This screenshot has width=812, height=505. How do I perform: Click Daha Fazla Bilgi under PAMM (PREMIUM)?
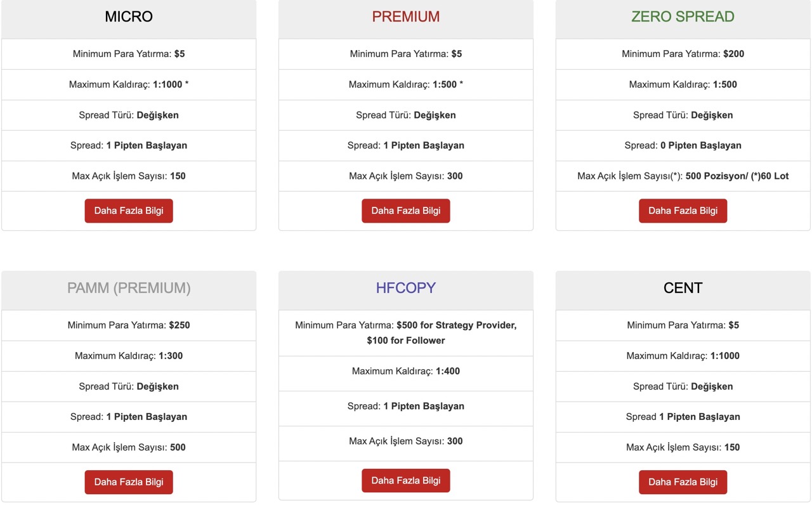(129, 482)
